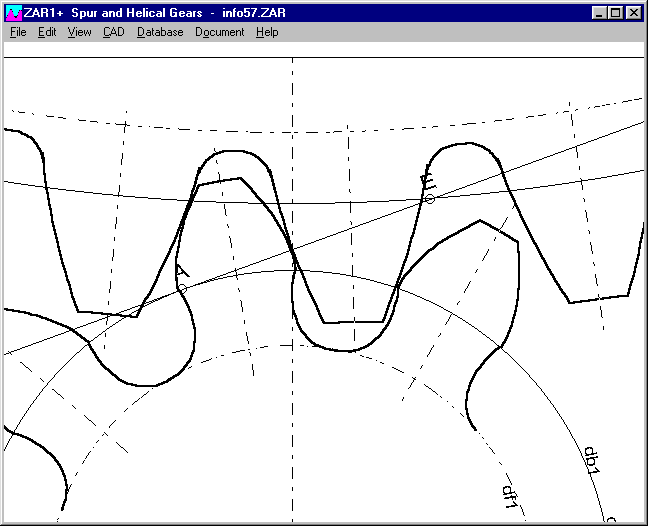Image resolution: width=648 pixels, height=526 pixels.
Task: Open the View menu
Action: pyautogui.click(x=79, y=32)
